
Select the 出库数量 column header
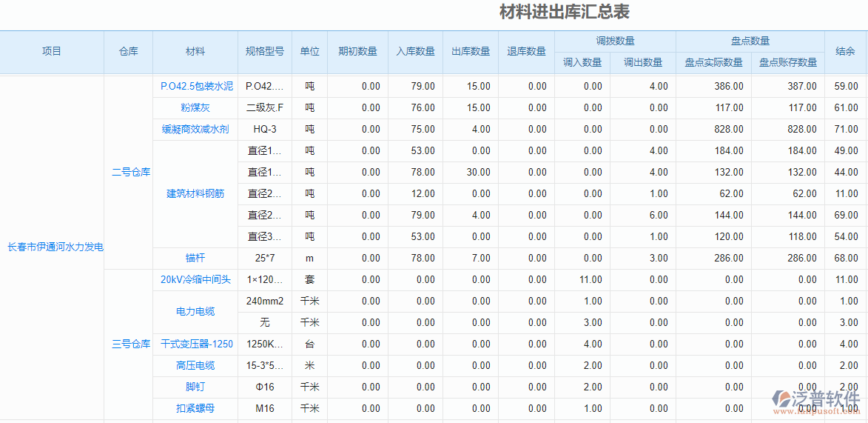point(471,52)
